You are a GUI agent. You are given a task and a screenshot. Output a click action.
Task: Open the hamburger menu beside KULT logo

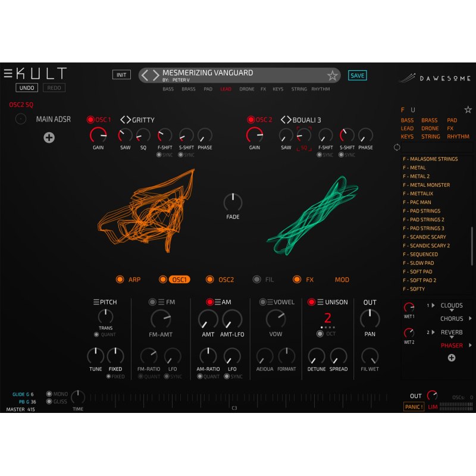[x=8, y=73]
